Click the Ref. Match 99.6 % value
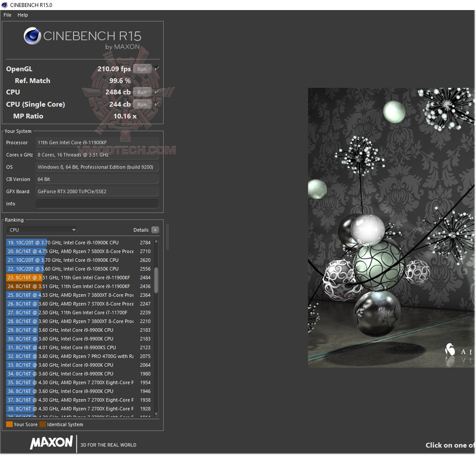476x455 pixels. pos(120,81)
